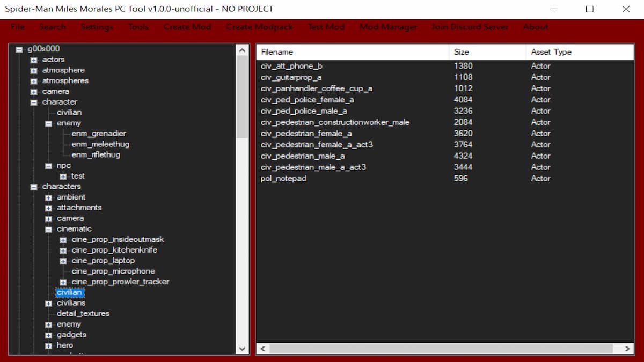Select the pol_notepad file entry
Viewport: 644px width, 362px height.
pyautogui.click(x=283, y=179)
